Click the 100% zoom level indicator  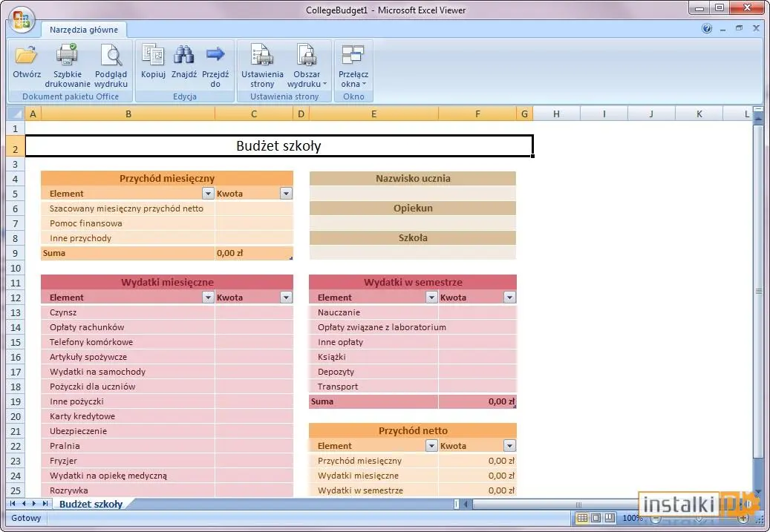point(631,518)
